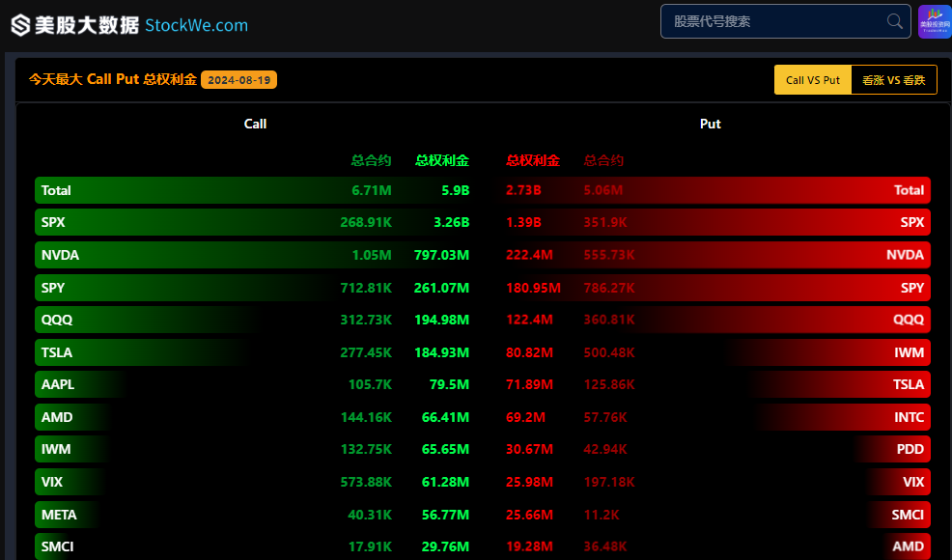Click the total call premium value 5.9B
Image resolution: width=952 pixels, height=560 pixels.
pos(456,190)
